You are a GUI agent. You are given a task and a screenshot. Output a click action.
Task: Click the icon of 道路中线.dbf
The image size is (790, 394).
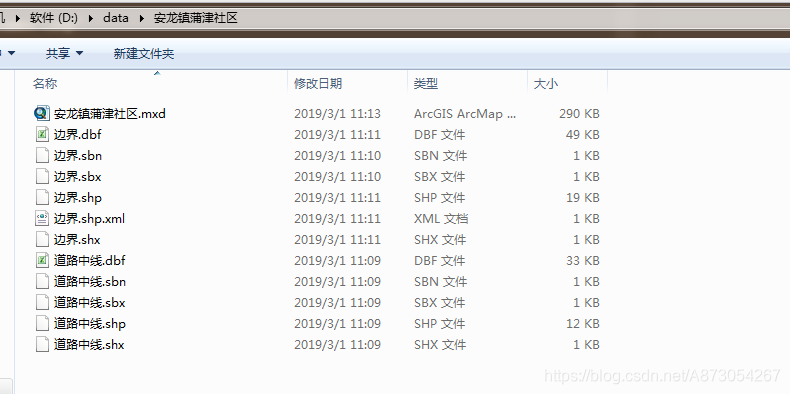42,260
